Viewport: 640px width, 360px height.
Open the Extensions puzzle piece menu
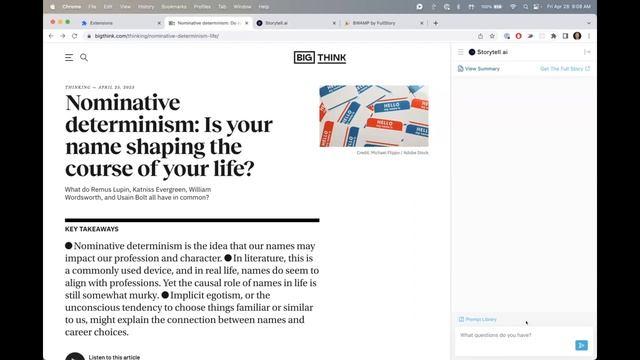pos(553,36)
